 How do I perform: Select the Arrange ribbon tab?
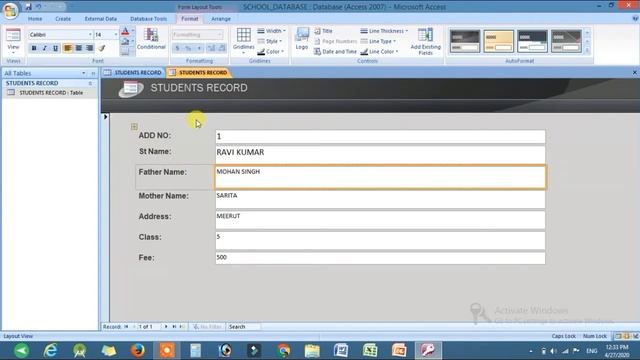[221, 19]
